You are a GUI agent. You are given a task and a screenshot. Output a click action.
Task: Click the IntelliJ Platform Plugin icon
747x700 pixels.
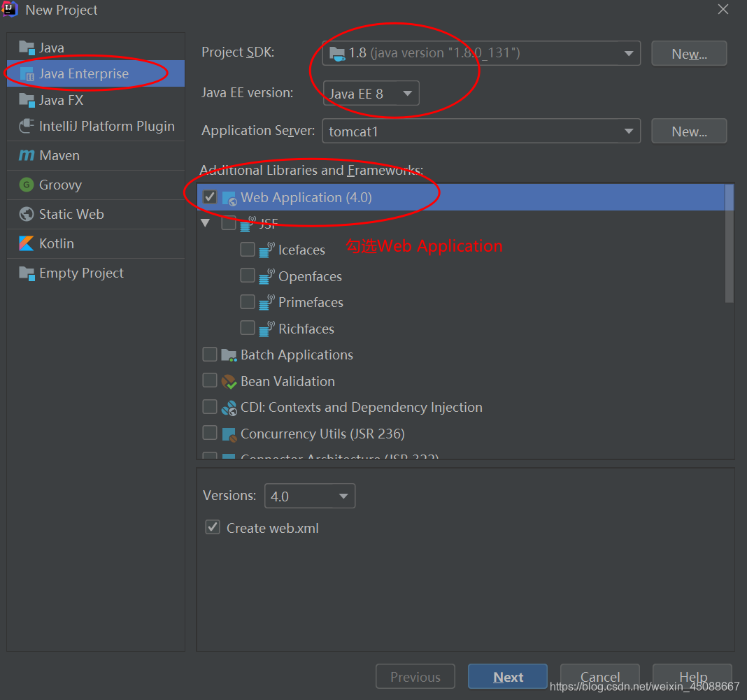point(27,126)
